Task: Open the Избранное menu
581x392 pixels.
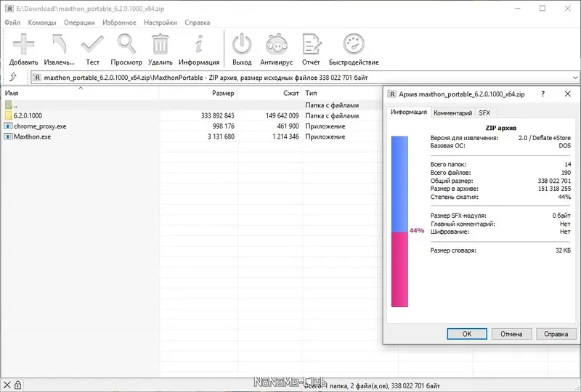Action: (119, 23)
